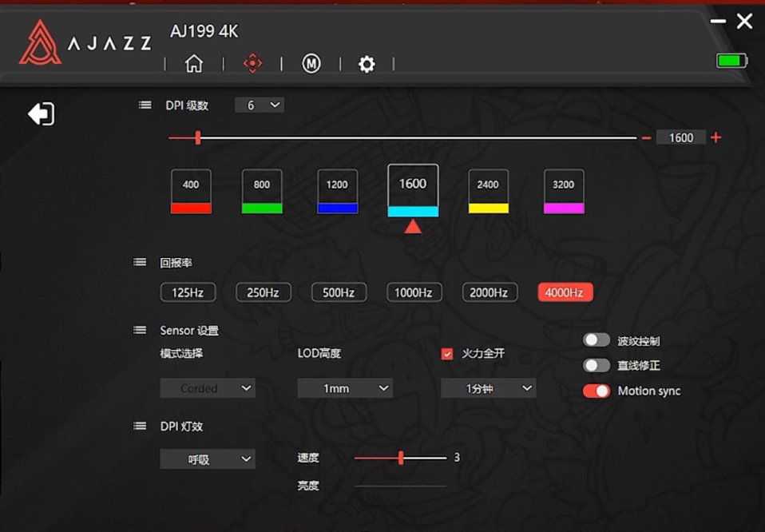
Task: Open the 1分钟 sleep time dropdown
Action: [489, 388]
